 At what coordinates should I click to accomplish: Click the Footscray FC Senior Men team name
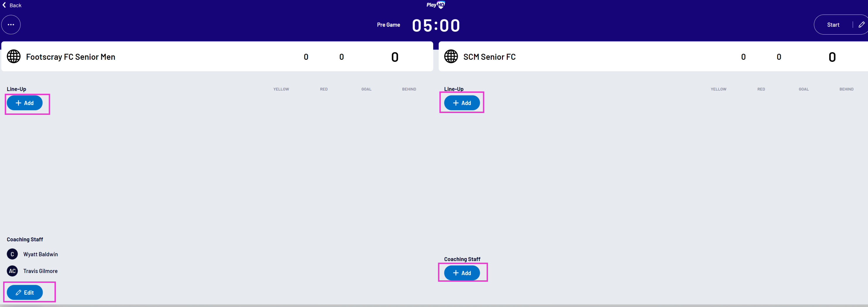pyautogui.click(x=71, y=57)
